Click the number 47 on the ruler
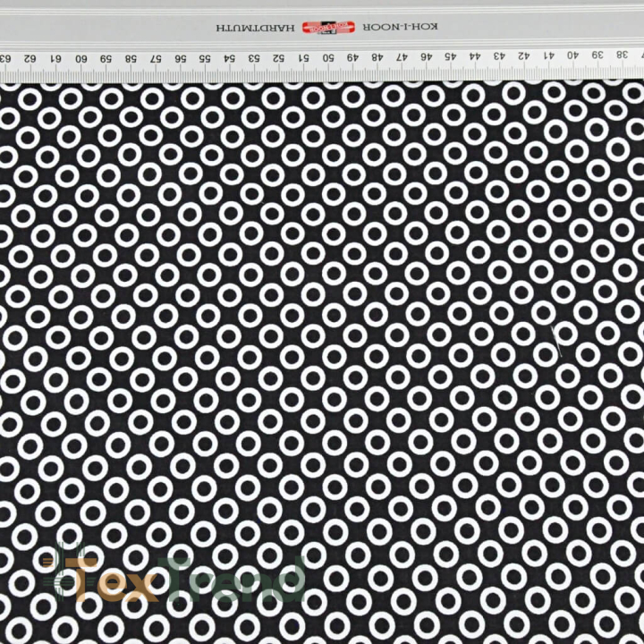Screen dimensions: 644x644 pyautogui.click(x=402, y=57)
